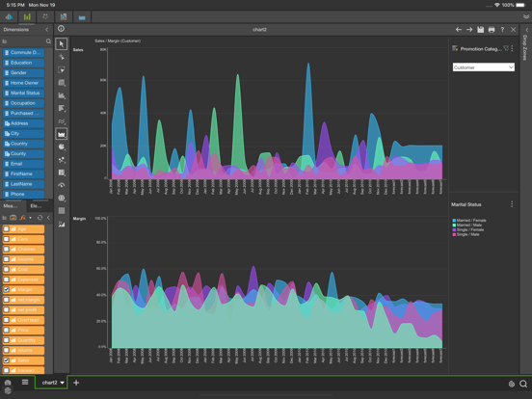Screen dimensions: 532x399
Task: Save the chart with the disk icon
Action: pyautogui.click(x=480, y=30)
